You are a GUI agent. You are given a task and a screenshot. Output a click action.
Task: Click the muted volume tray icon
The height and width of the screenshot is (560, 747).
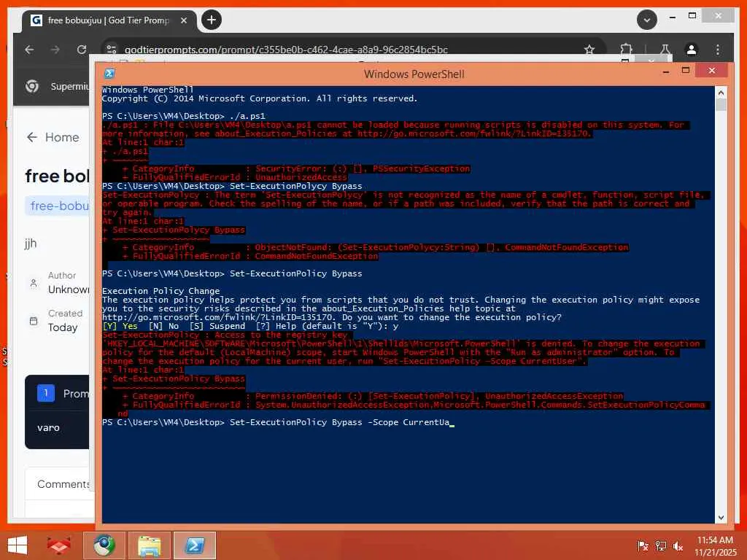point(678,546)
